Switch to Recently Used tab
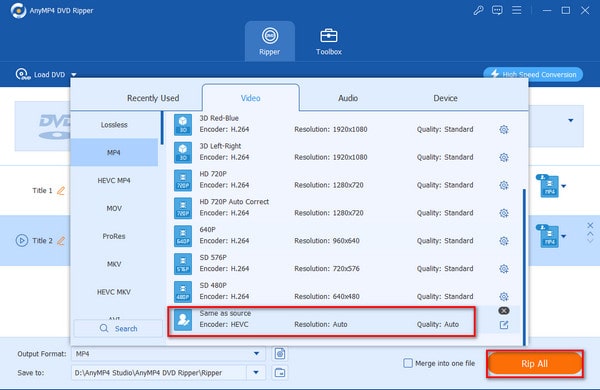The width and height of the screenshot is (600, 390). click(153, 98)
